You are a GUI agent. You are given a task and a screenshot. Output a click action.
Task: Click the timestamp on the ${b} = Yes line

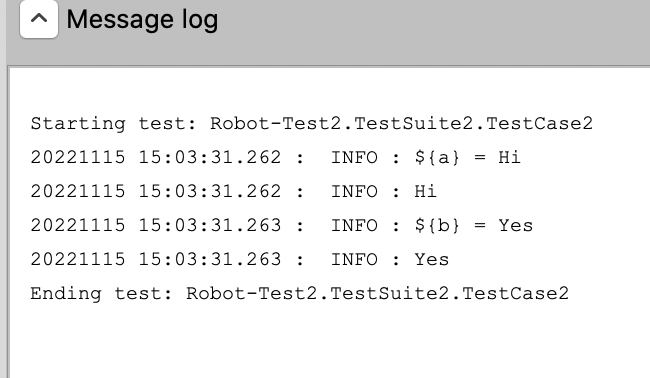point(156,225)
